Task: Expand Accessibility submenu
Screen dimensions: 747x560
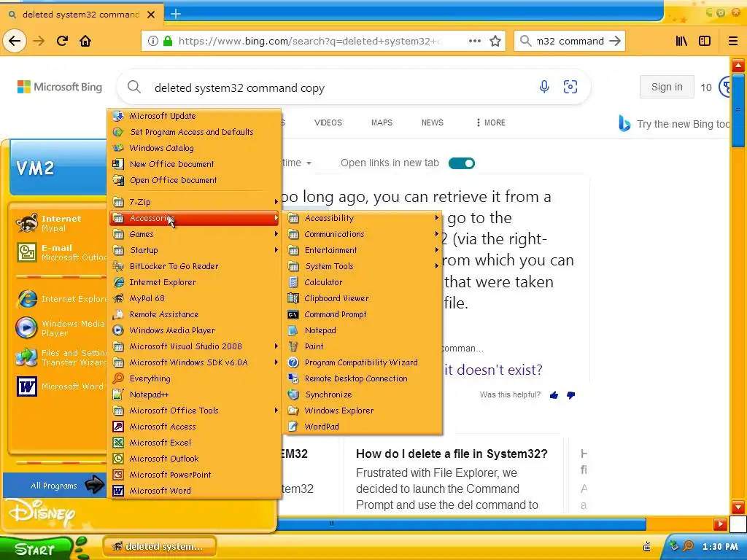Action: click(363, 218)
